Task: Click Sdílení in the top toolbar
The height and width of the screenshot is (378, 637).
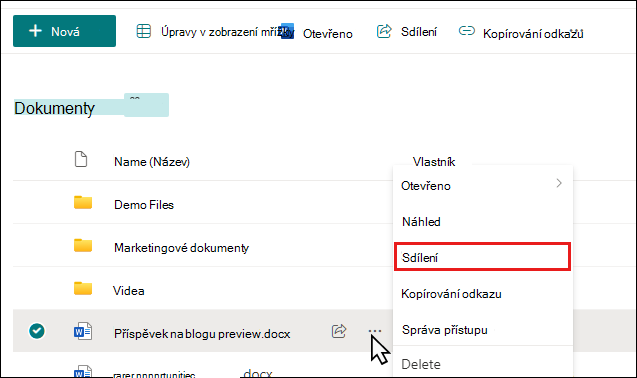Action: point(418,32)
